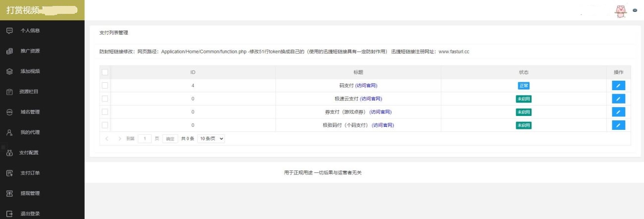Select 退出登录 to log out
The image size is (644, 219).
[42, 214]
